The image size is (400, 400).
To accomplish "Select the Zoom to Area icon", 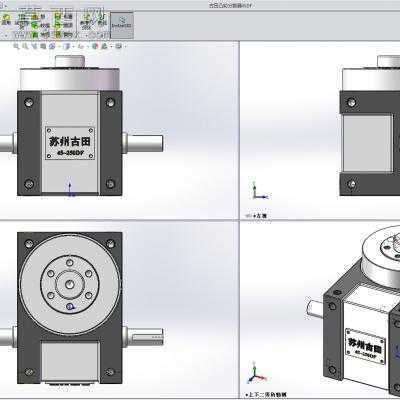I will coord(25,46).
